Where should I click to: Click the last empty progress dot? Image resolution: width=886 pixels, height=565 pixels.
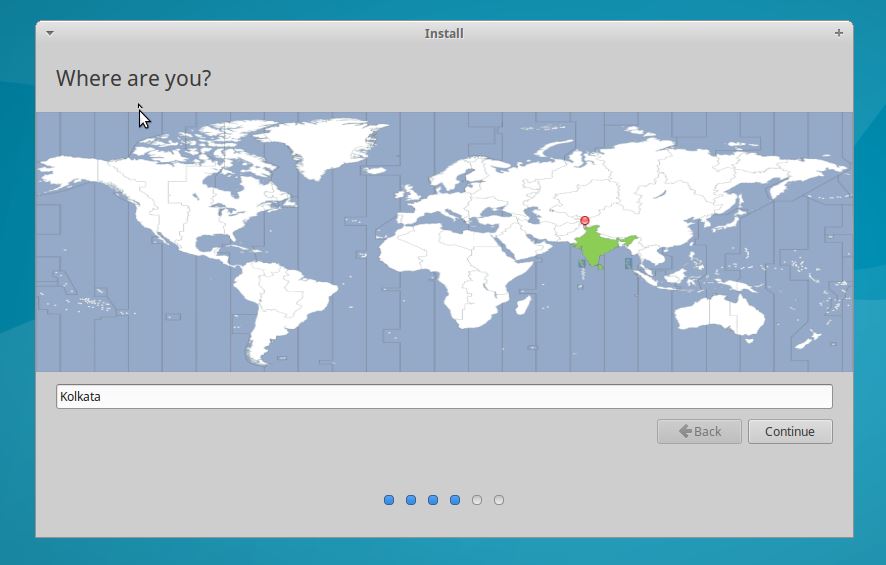pos(499,500)
